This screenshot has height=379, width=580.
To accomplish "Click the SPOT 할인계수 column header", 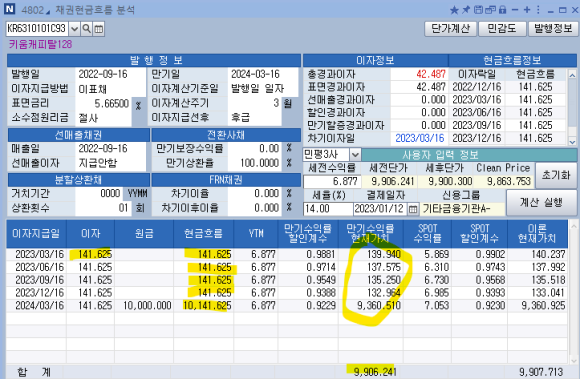I will (x=480, y=234).
